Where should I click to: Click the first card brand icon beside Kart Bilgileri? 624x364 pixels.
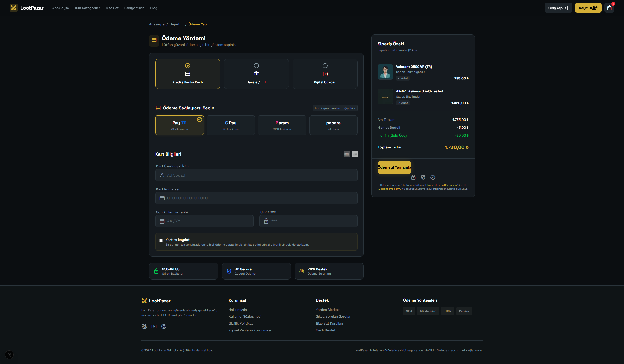coord(347,154)
